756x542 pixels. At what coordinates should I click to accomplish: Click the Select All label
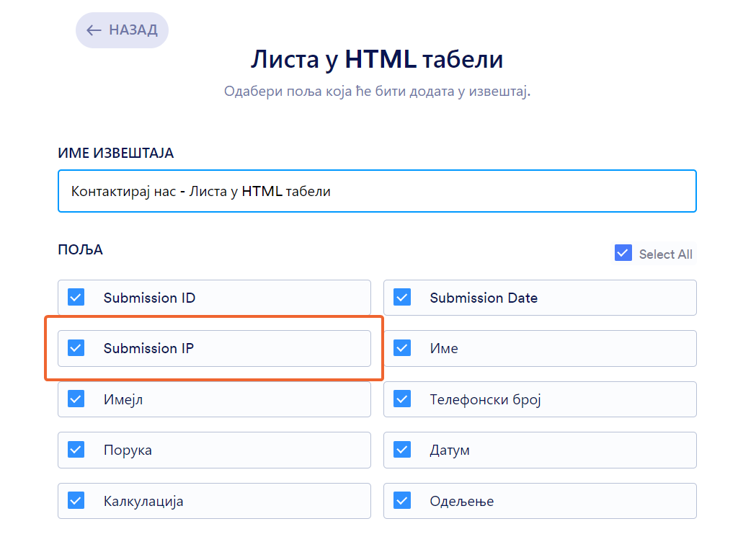pos(665,254)
